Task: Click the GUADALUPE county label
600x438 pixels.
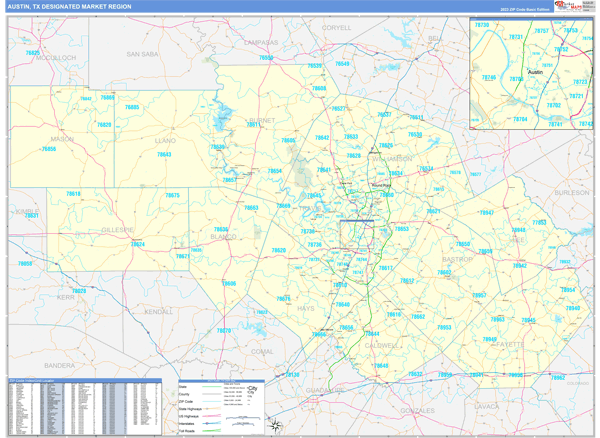Action: tap(325, 390)
